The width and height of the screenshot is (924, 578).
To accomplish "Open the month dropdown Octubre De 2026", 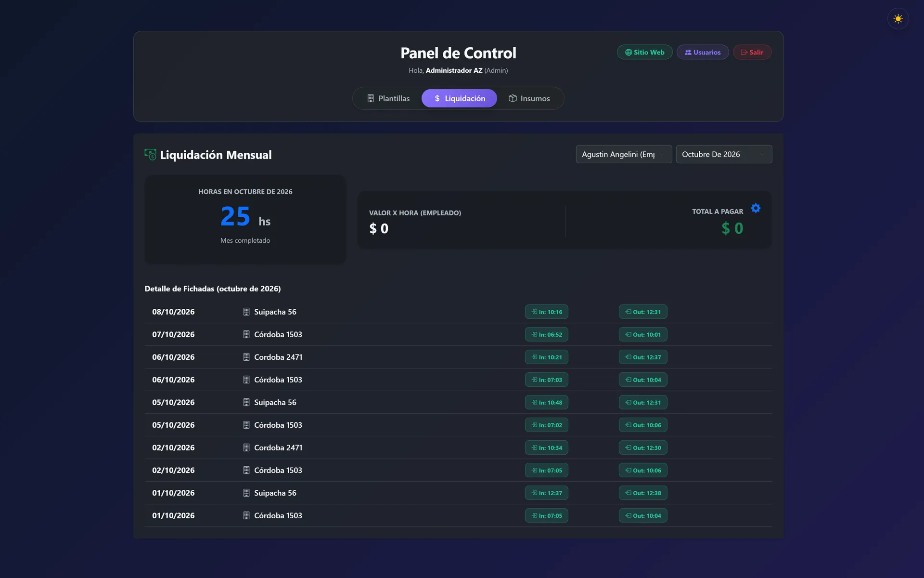I will click(724, 154).
